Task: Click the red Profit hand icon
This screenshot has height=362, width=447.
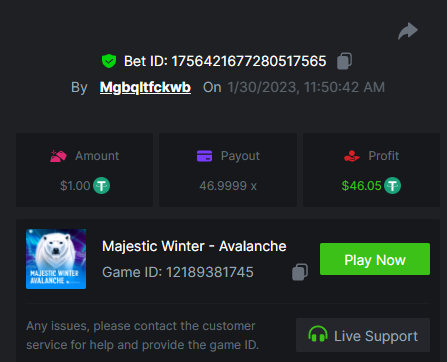Action: coord(352,156)
